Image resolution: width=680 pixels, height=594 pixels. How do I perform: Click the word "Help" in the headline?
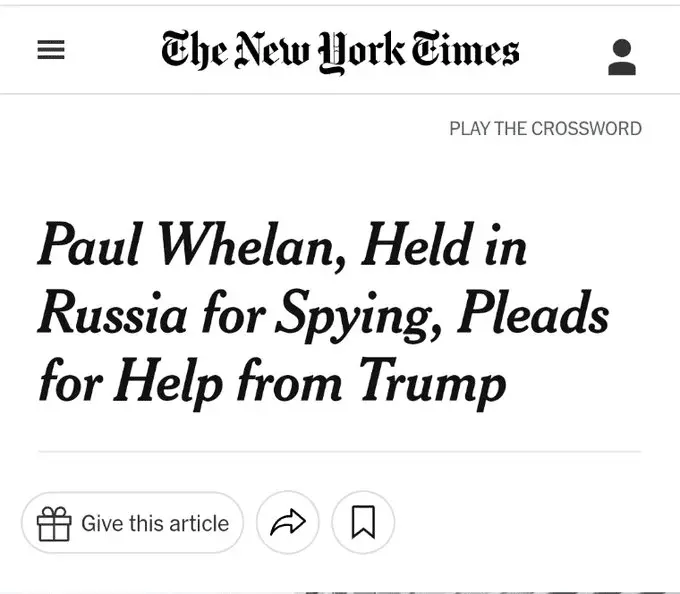[x=163, y=382]
